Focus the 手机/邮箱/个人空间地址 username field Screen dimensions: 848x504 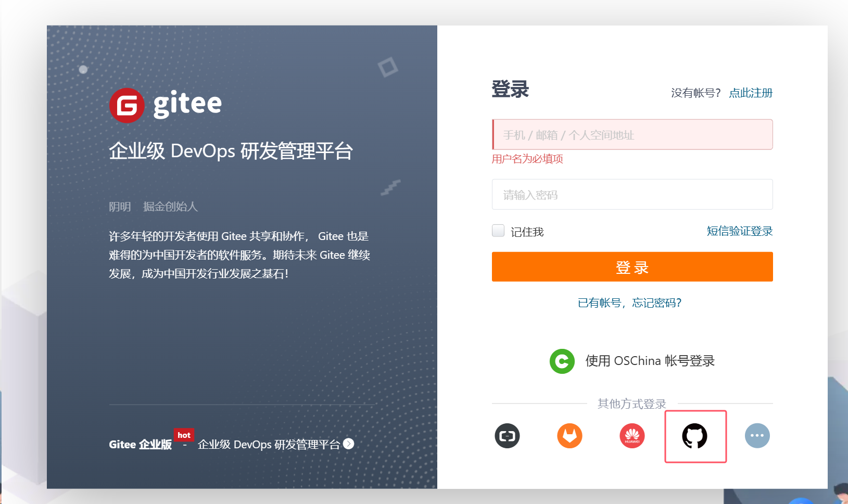coord(632,134)
